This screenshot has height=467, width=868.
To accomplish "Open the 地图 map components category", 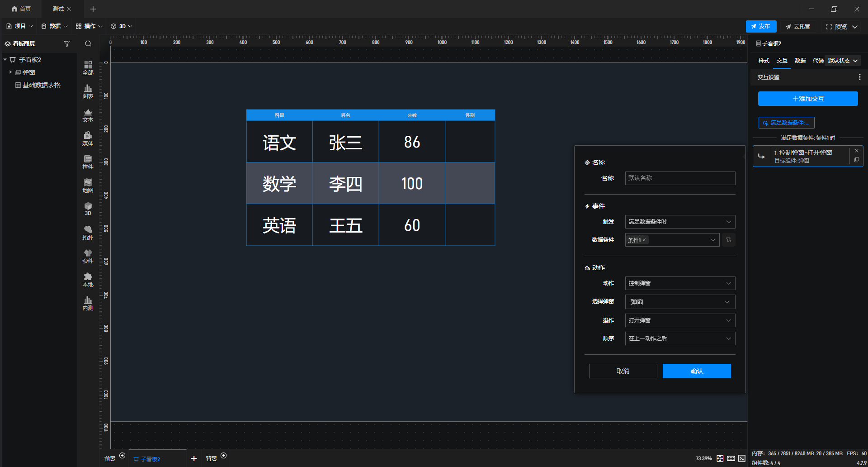I will tap(88, 186).
